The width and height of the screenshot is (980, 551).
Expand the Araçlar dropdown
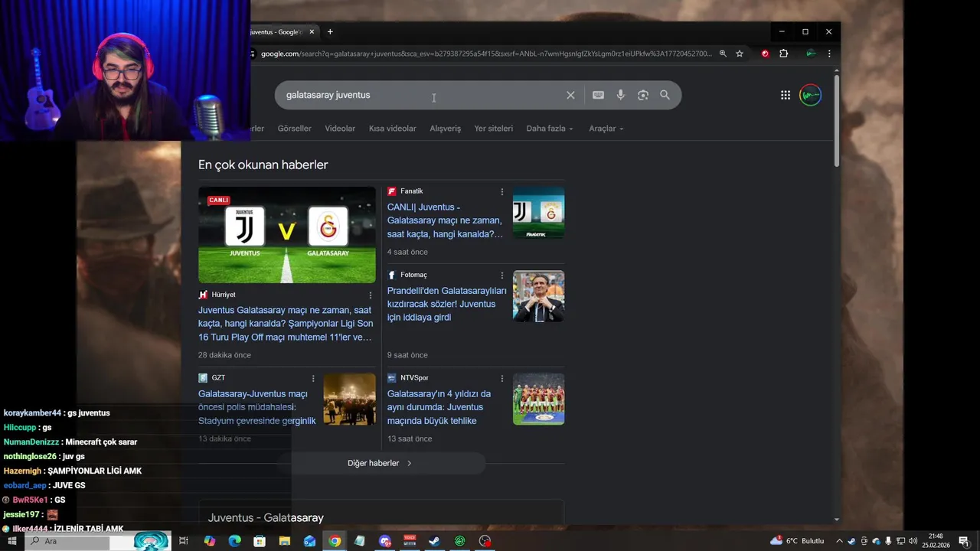pos(606,129)
